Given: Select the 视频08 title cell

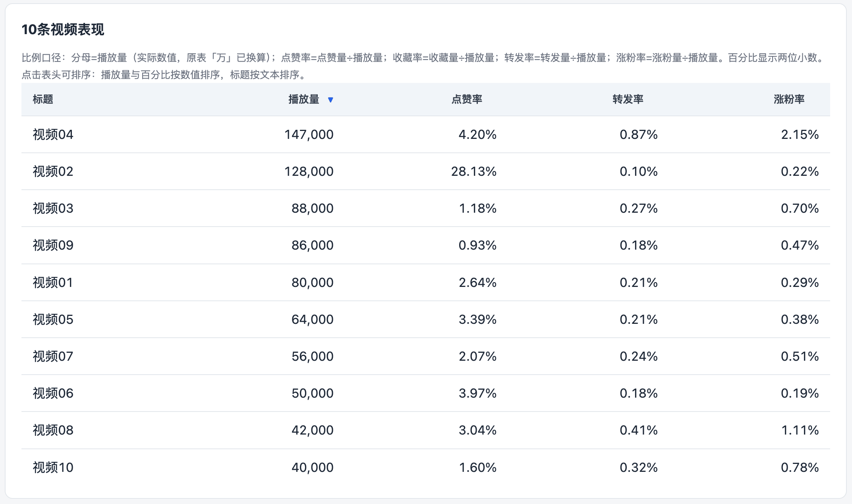Looking at the screenshot, I should 53,430.
